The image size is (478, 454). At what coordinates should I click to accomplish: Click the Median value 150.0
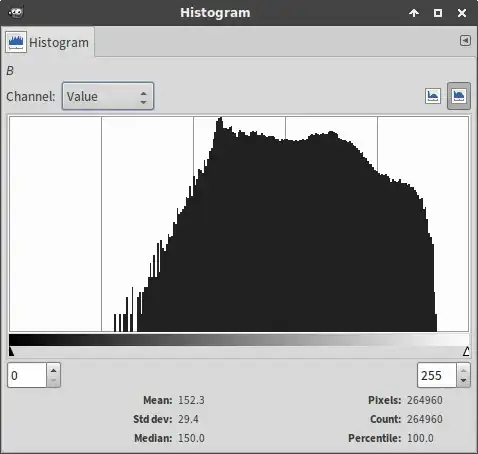point(191,438)
